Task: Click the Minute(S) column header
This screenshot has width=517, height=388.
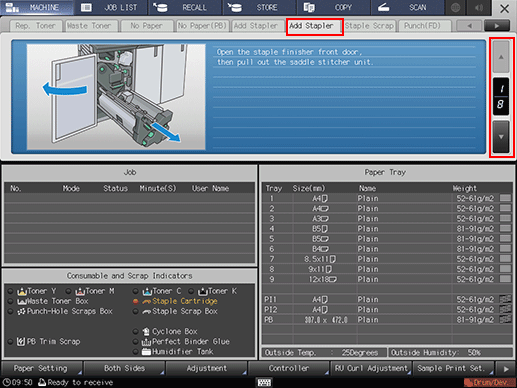Action: pos(158,189)
